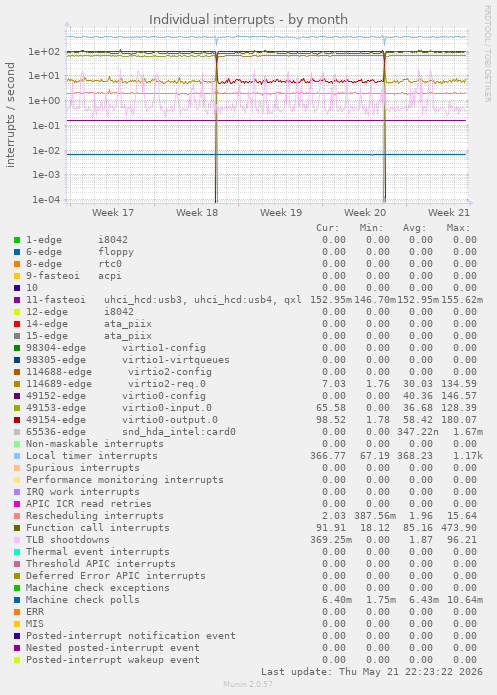Screen dimensions: 497x695
Task: Click the Cur: column header
Action: click(x=328, y=228)
